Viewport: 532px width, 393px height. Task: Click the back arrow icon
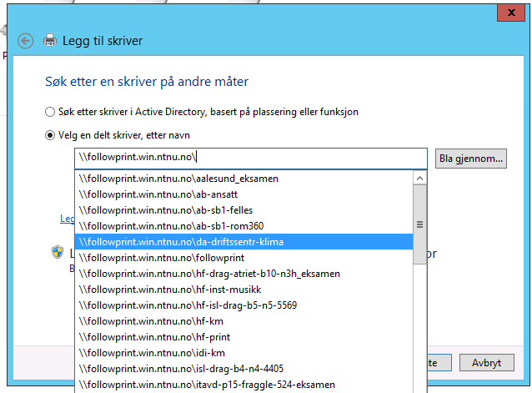[26, 41]
